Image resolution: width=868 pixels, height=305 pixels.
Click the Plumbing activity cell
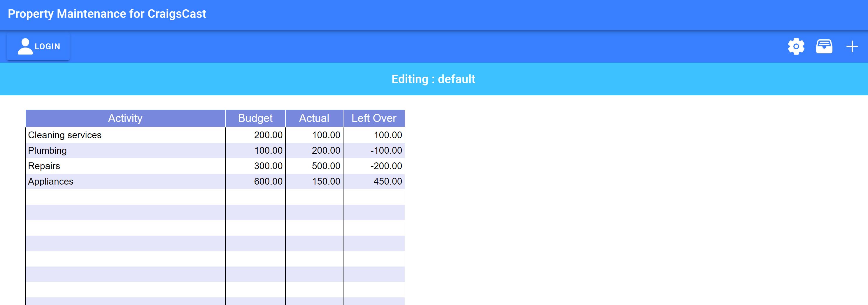click(x=125, y=151)
